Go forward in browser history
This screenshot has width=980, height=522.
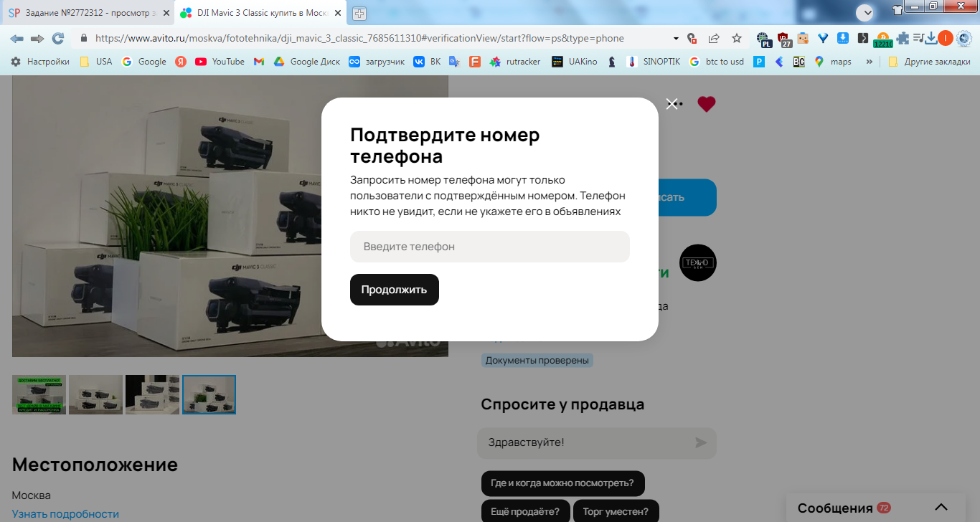pos(37,39)
